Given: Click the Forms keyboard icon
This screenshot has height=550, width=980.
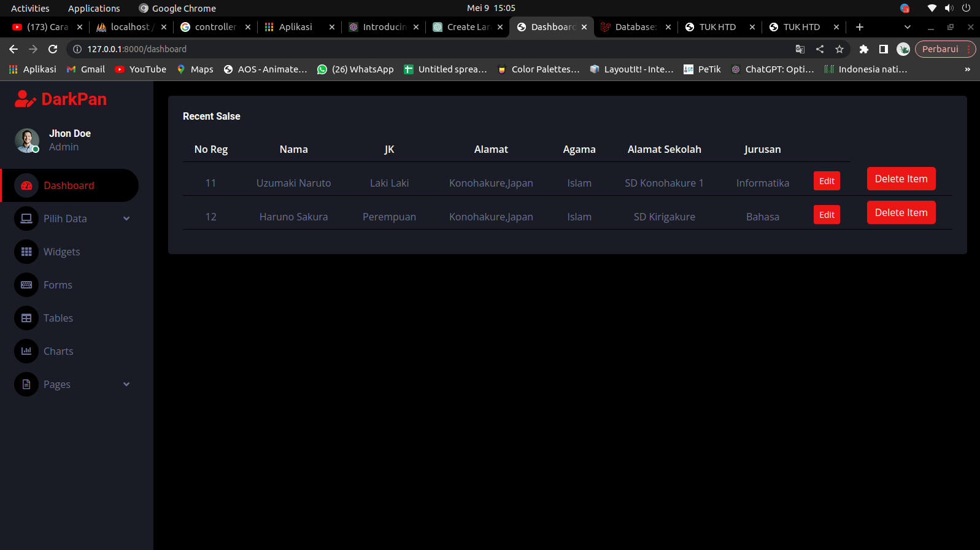Looking at the screenshot, I should pyautogui.click(x=26, y=285).
